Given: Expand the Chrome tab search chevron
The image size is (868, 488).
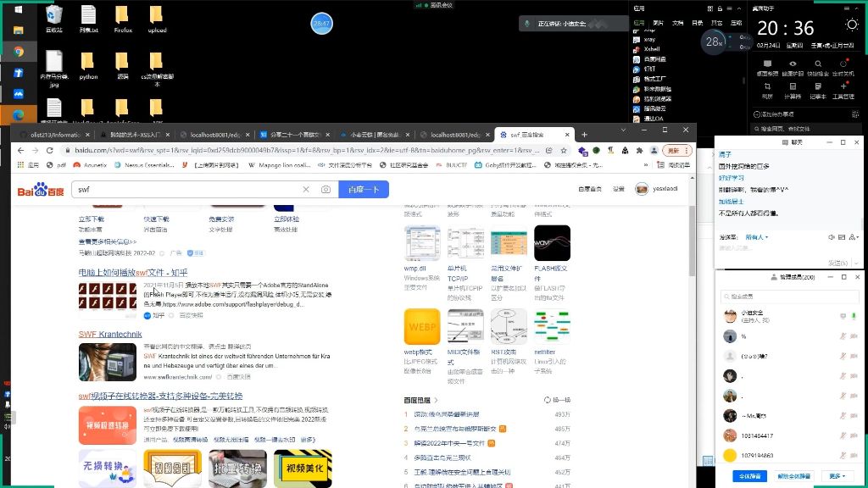Looking at the screenshot, I should coord(623,130).
